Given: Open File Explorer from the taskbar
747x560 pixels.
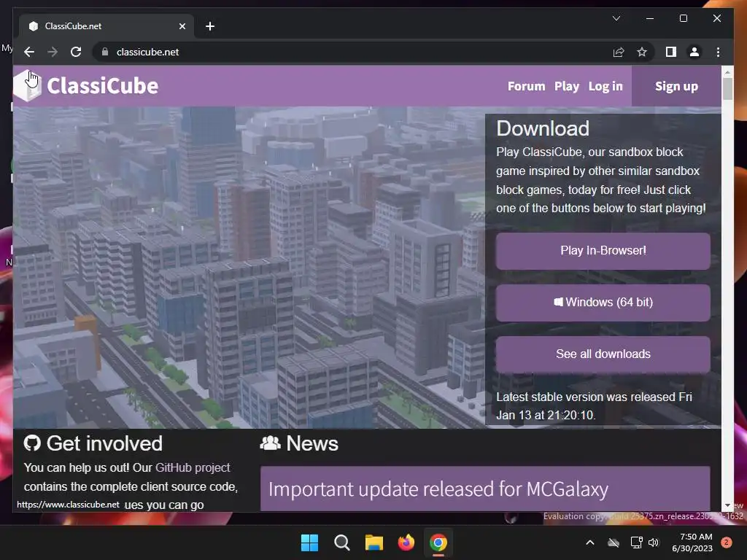Looking at the screenshot, I should click(374, 542).
